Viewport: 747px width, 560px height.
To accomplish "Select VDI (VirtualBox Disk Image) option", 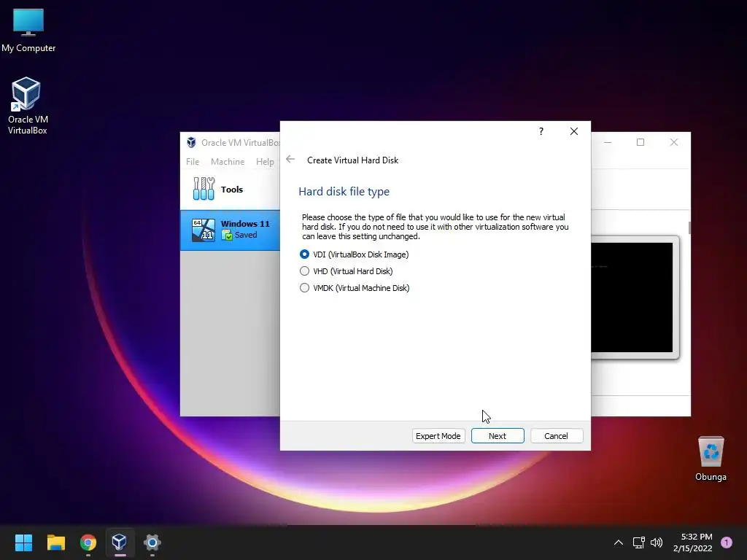I will coord(354,254).
